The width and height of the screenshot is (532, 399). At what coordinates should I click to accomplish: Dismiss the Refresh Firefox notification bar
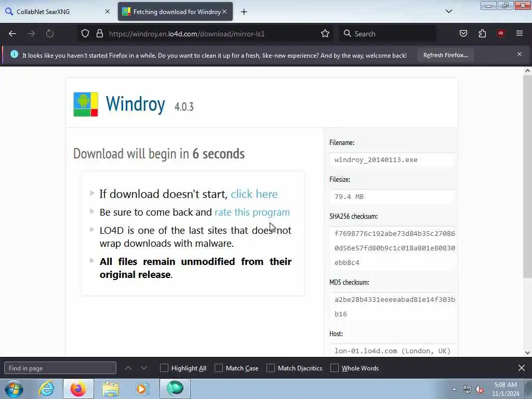[x=520, y=54]
